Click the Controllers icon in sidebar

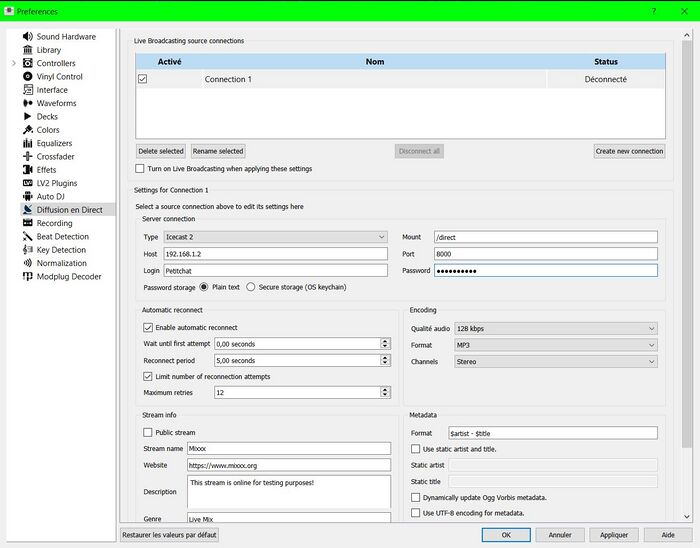[28, 63]
